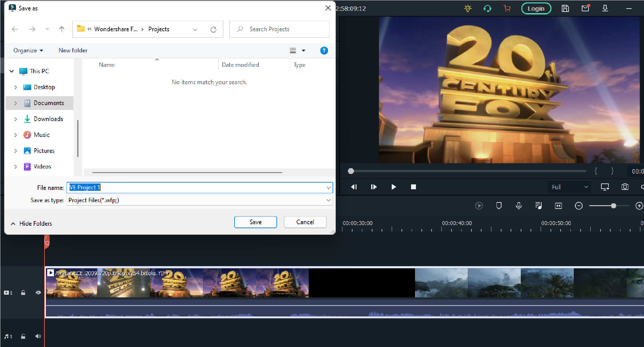Viewport: 644px width, 347px height.
Task: Click the stop button in preview
Action: 413,187
